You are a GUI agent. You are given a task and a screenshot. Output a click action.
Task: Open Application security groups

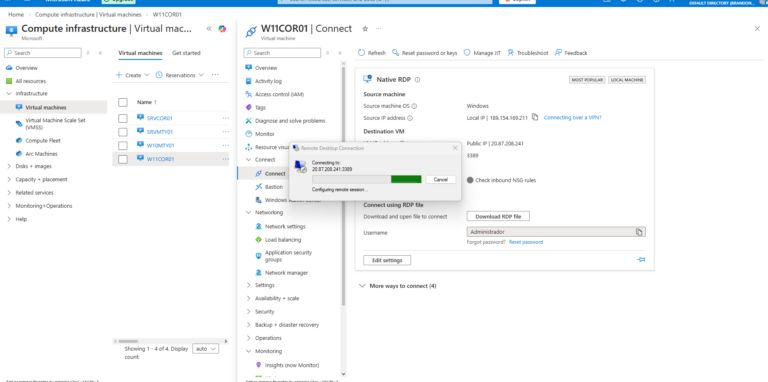pos(288,256)
